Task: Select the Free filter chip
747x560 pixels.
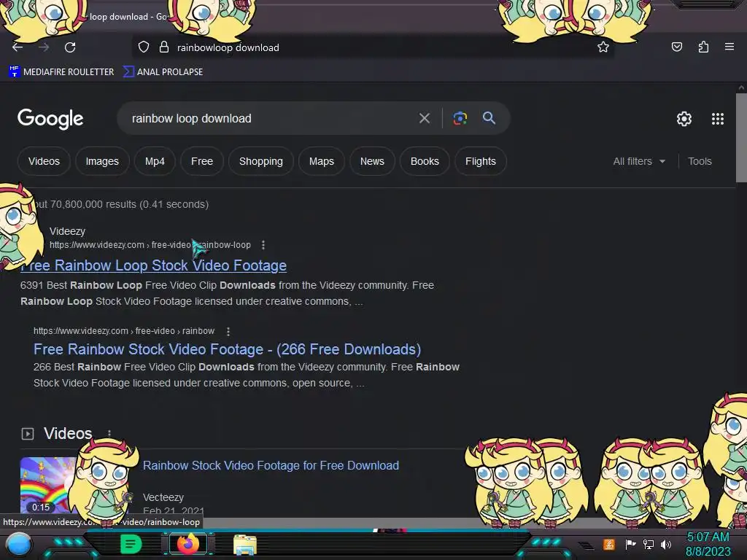Action: [x=202, y=161]
